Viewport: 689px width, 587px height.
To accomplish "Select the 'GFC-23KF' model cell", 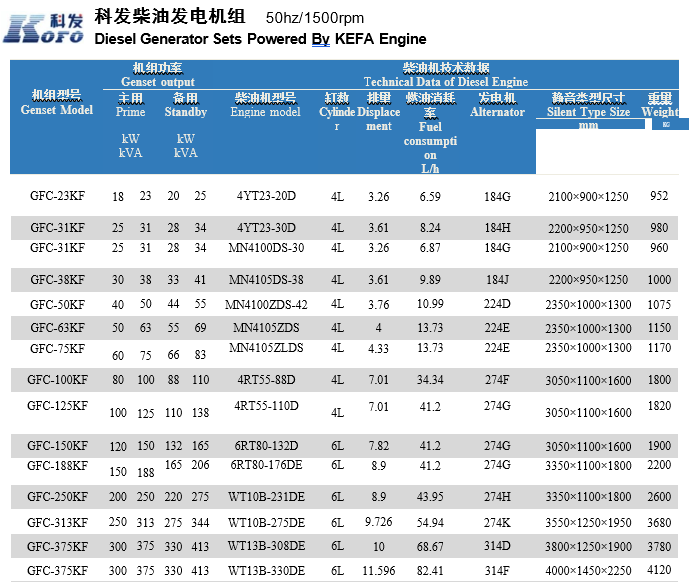I will pyautogui.click(x=57, y=196).
